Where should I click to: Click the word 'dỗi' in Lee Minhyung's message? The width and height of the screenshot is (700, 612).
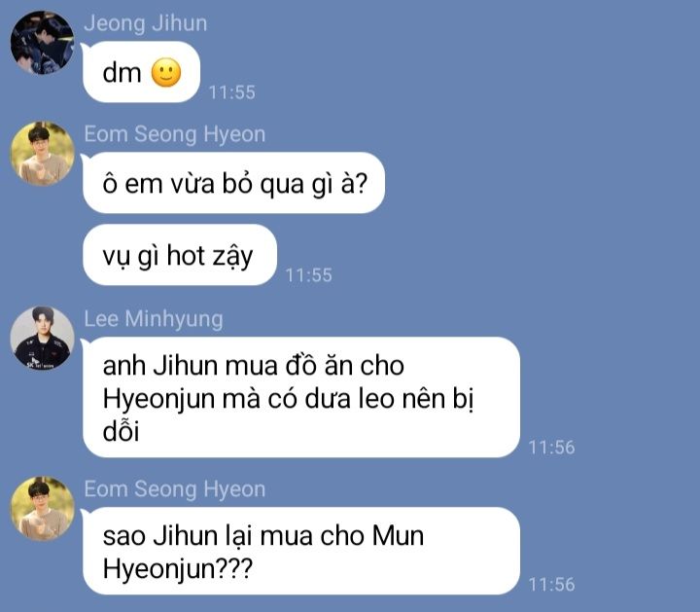point(121,431)
